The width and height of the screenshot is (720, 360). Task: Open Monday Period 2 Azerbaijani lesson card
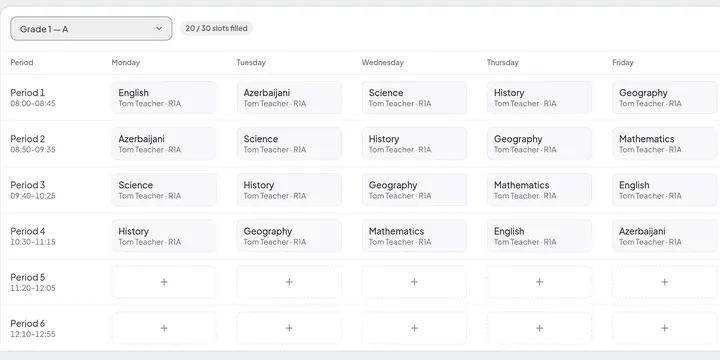tap(164, 144)
